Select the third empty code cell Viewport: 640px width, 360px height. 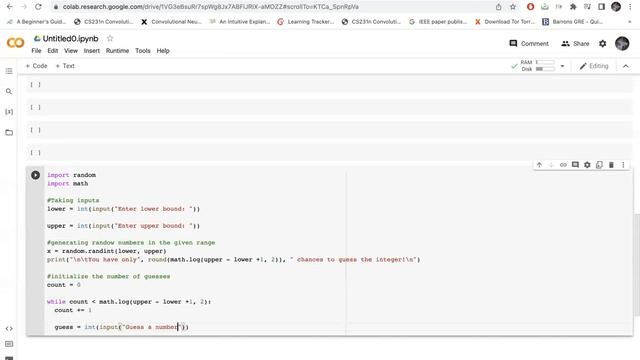[330, 130]
